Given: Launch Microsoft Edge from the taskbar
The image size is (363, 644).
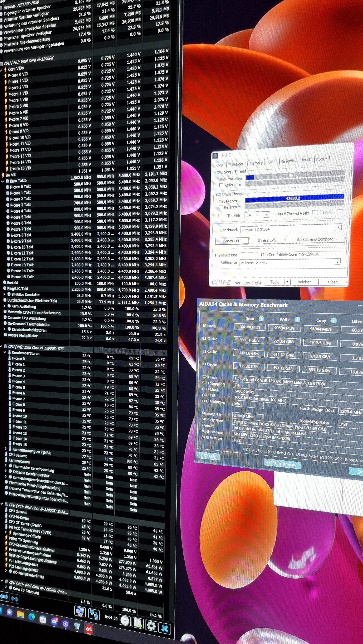Looking at the screenshot, I should (x=32, y=617).
